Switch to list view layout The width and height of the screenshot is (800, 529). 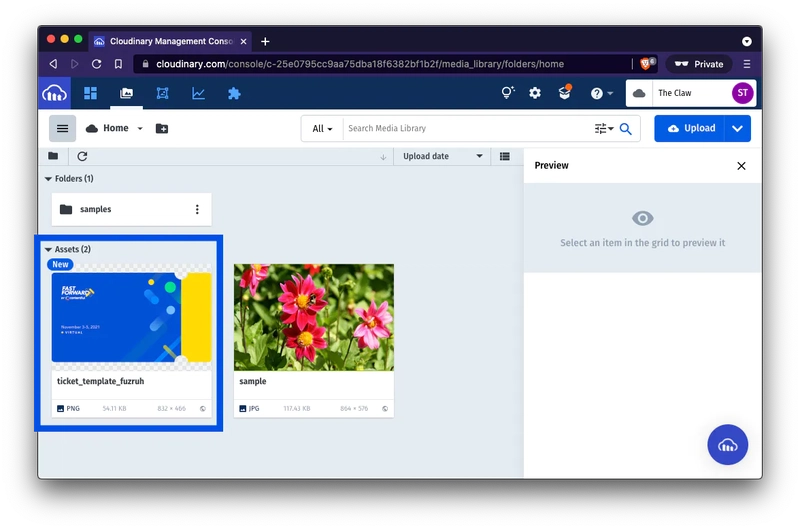coord(505,156)
